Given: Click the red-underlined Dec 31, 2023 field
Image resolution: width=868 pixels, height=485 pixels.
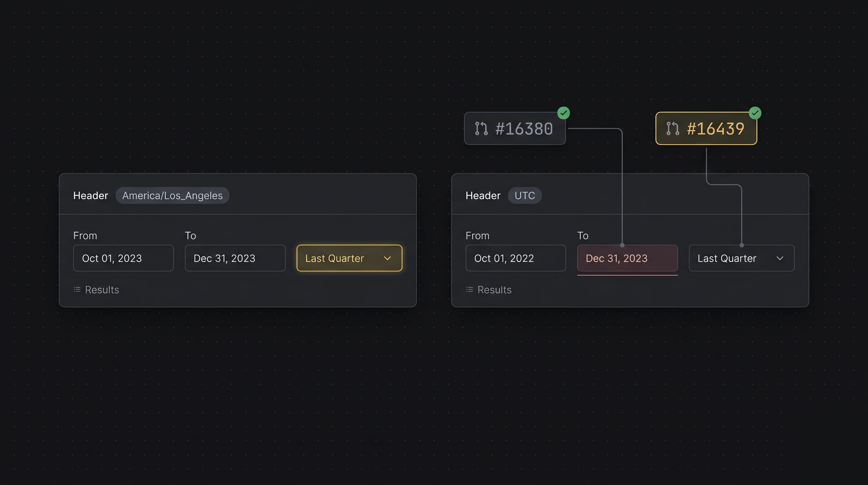Looking at the screenshot, I should click(x=627, y=258).
